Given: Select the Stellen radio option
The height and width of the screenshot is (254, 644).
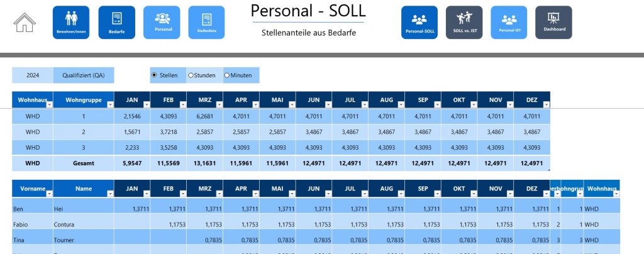Looking at the screenshot, I should [x=155, y=75].
